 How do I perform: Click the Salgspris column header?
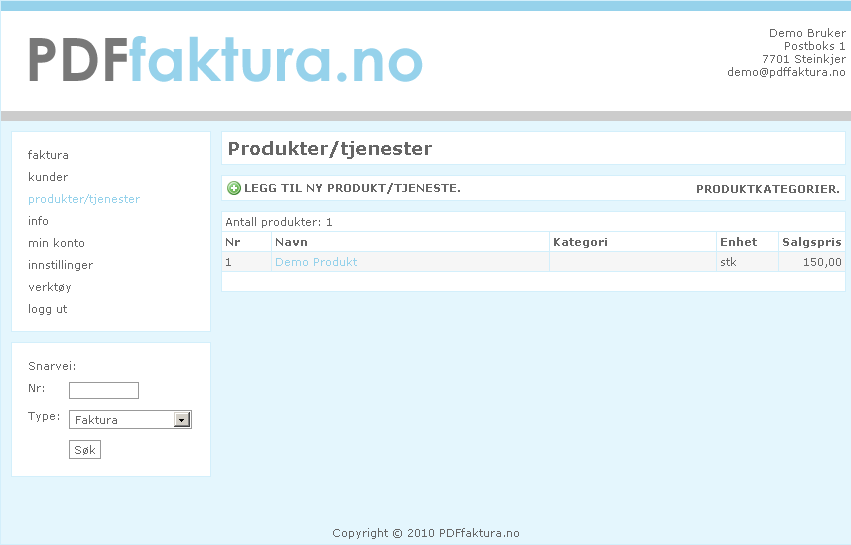click(x=811, y=242)
